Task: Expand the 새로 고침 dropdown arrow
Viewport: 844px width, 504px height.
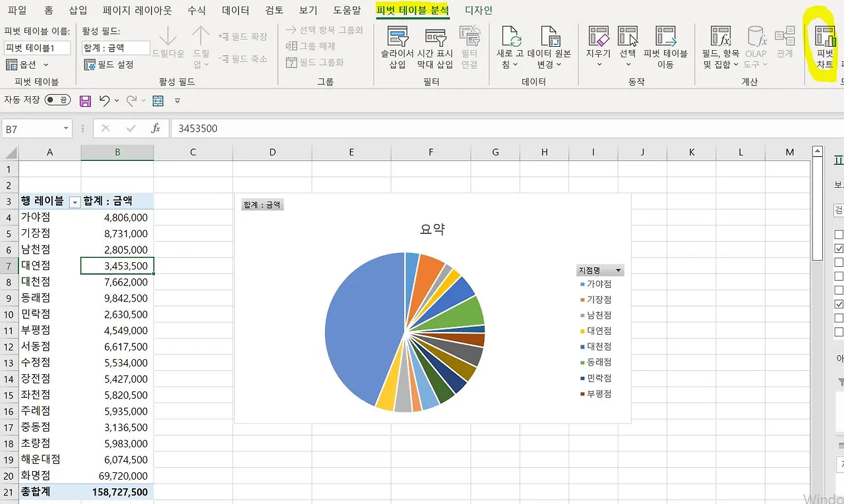Action: click(515, 65)
